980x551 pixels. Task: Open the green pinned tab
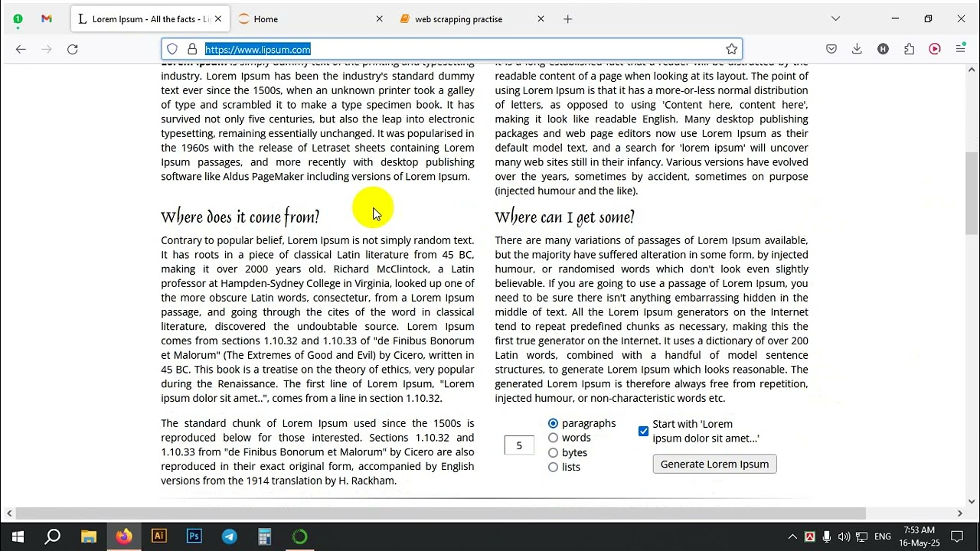click(18, 19)
